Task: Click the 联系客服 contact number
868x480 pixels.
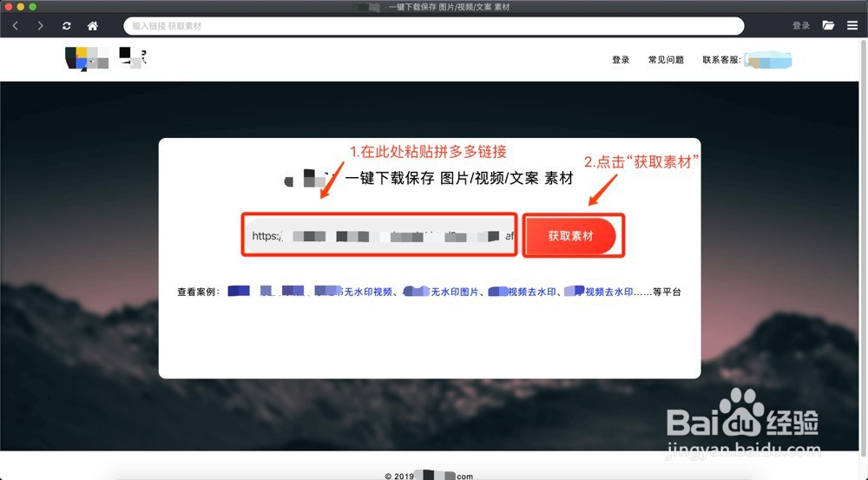Action: point(768,60)
